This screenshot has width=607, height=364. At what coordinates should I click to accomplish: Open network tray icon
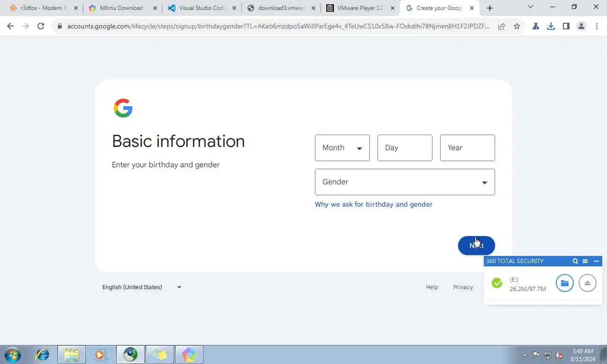pyautogui.click(x=548, y=355)
